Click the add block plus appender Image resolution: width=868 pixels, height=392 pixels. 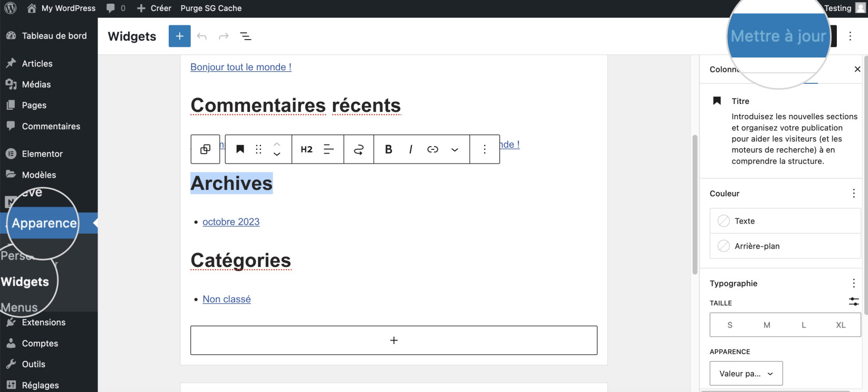point(394,340)
